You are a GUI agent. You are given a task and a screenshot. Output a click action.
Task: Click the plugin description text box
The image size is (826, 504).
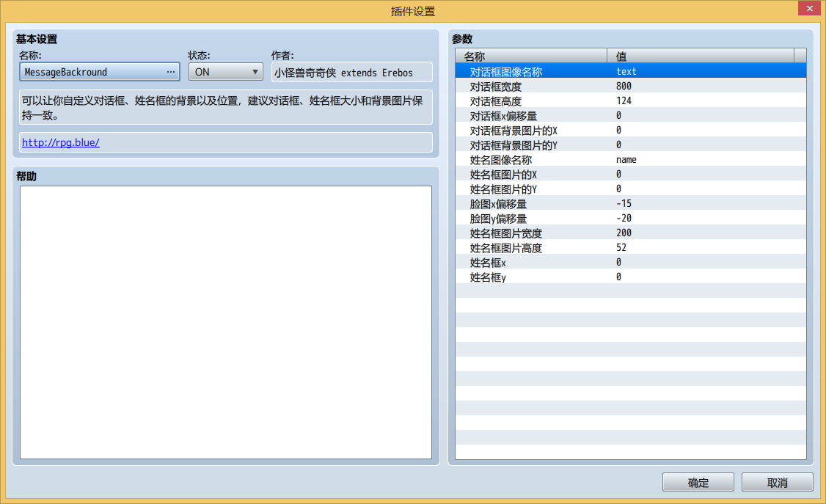point(225,107)
